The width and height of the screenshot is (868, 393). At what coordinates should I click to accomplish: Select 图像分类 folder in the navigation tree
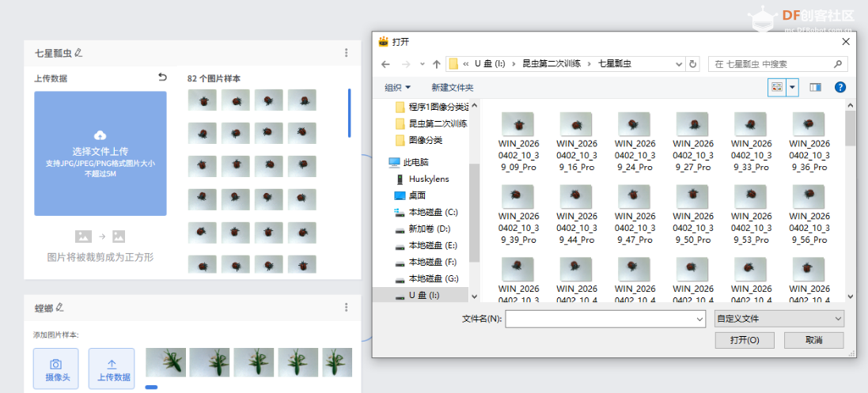[419, 140]
